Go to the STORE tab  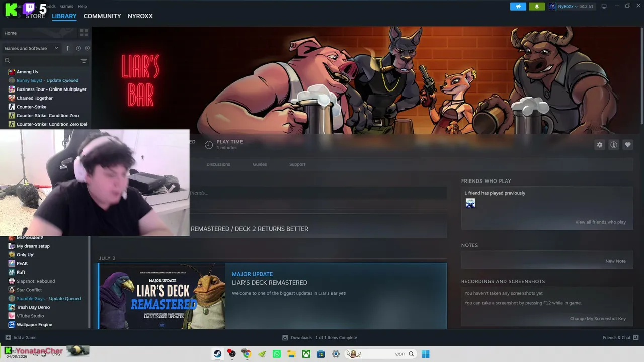point(35,16)
